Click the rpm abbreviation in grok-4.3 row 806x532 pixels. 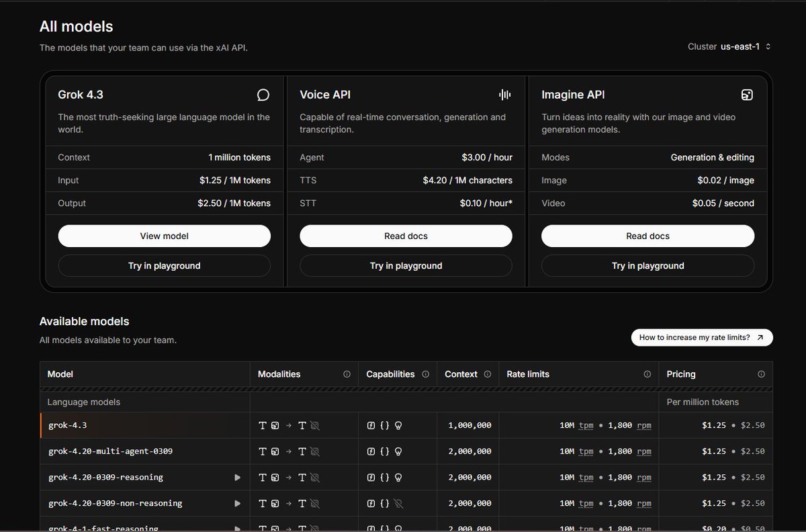coord(644,425)
